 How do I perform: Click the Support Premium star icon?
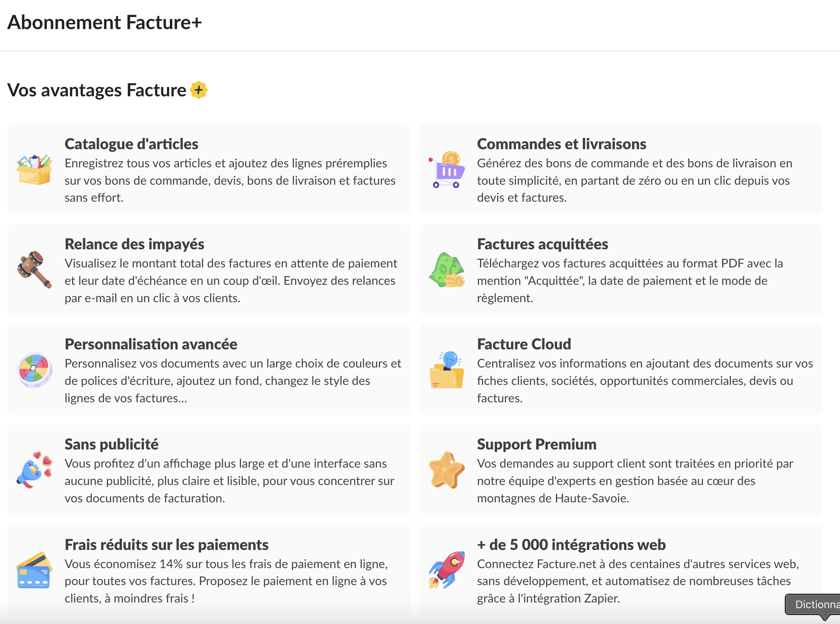447,470
